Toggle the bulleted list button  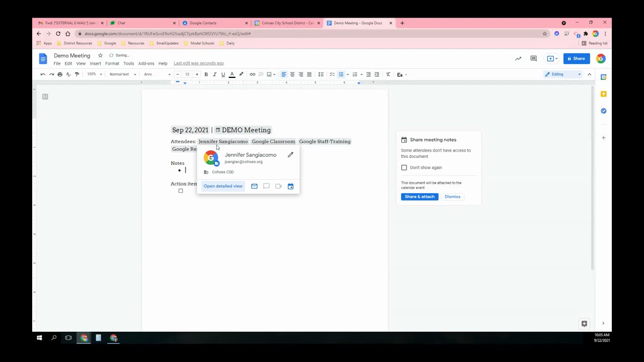(x=341, y=74)
